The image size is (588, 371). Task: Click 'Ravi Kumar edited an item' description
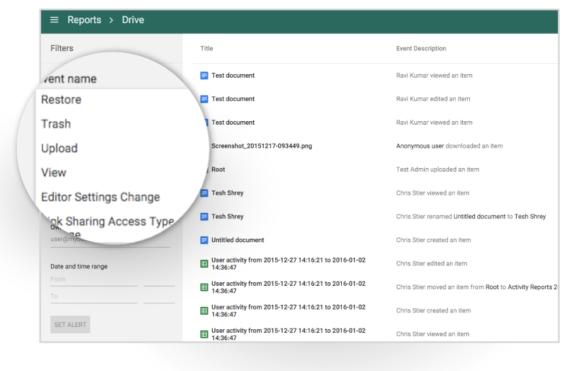(x=433, y=99)
